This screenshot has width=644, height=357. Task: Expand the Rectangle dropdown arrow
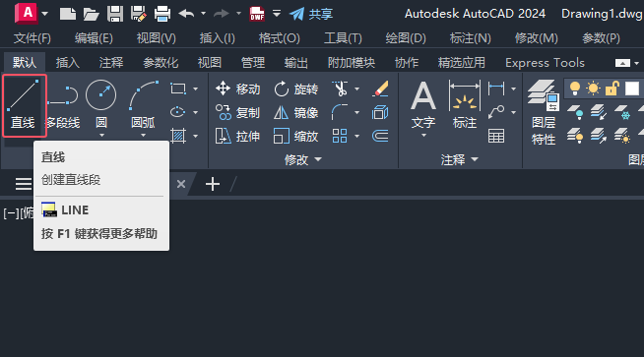coord(196,89)
